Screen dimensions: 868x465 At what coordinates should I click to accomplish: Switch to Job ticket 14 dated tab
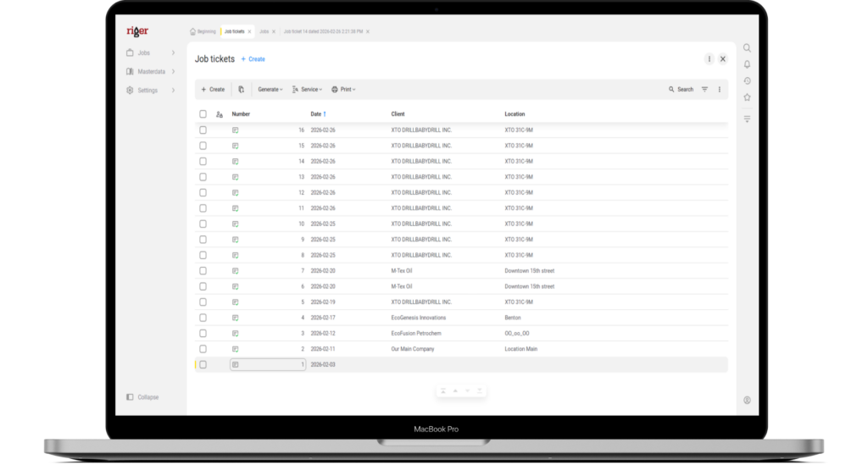323,31
